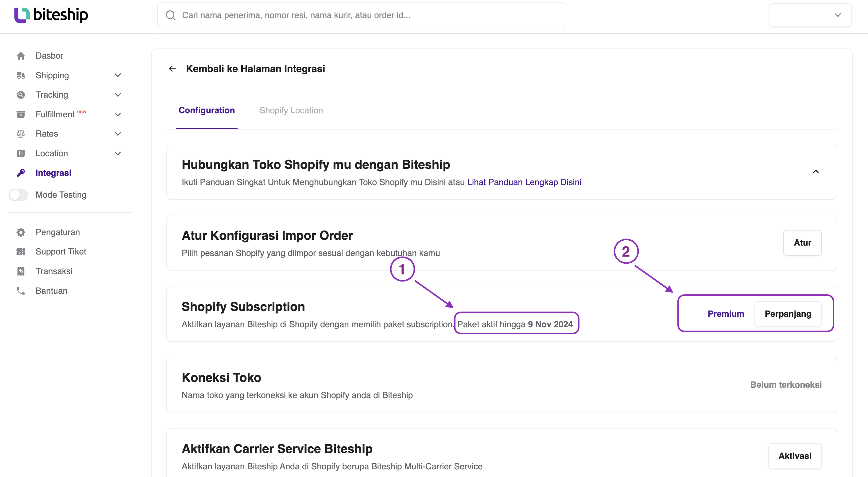This screenshot has height=477, width=868.
Task: Click the search magnifier icon
Action: (171, 15)
